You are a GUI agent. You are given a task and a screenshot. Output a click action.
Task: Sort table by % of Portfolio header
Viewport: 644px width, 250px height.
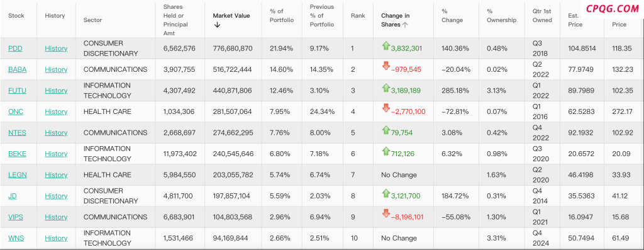click(x=281, y=16)
